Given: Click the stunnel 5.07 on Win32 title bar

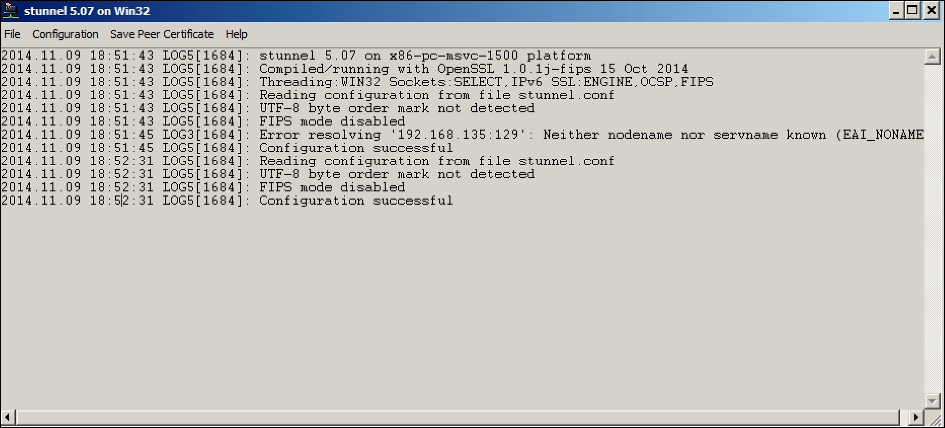Looking at the screenshot, I should coord(452,11).
